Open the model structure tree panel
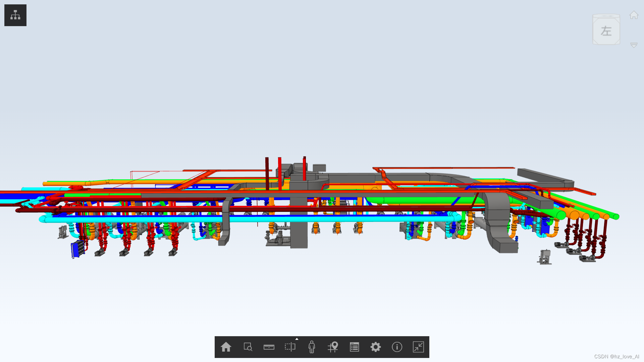 tap(15, 15)
